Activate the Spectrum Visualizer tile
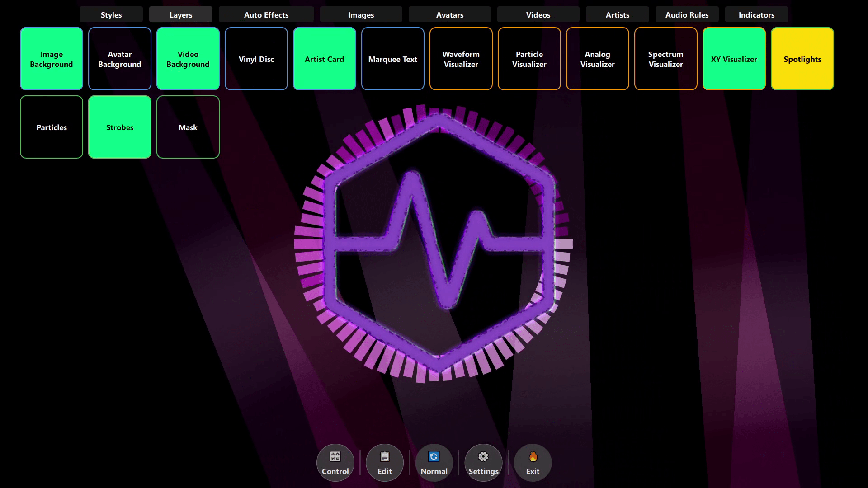The height and width of the screenshot is (488, 868). pos(666,59)
